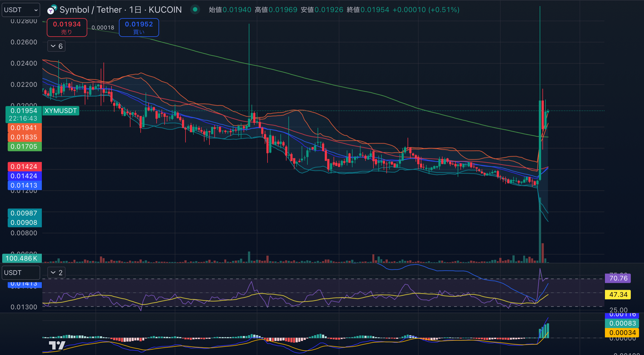Click the green market status dot
Viewport: 644px width, 355px height.
coord(195,10)
